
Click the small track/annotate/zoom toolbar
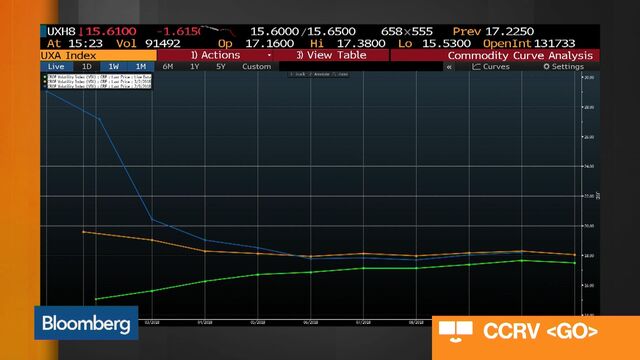tap(318, 74)
